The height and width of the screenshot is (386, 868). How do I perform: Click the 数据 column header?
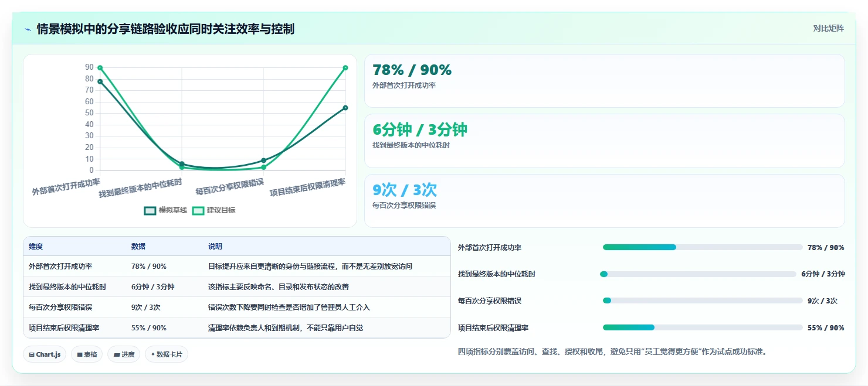point(138,247)
